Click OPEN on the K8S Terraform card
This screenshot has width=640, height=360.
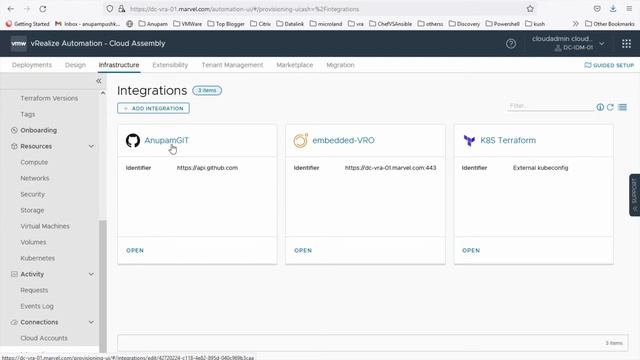click(x=471, y=250)
